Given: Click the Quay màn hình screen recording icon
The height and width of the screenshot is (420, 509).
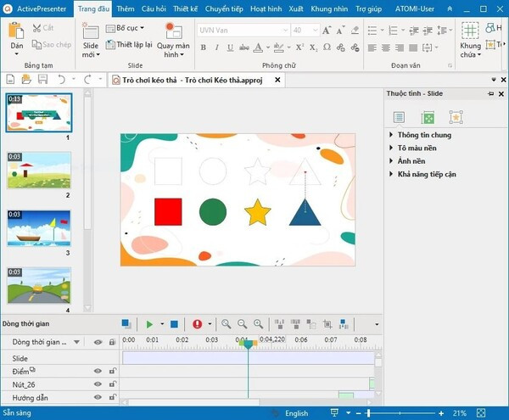Looking at the screenshot, I should pyautogui.click(x=174, y=31).
